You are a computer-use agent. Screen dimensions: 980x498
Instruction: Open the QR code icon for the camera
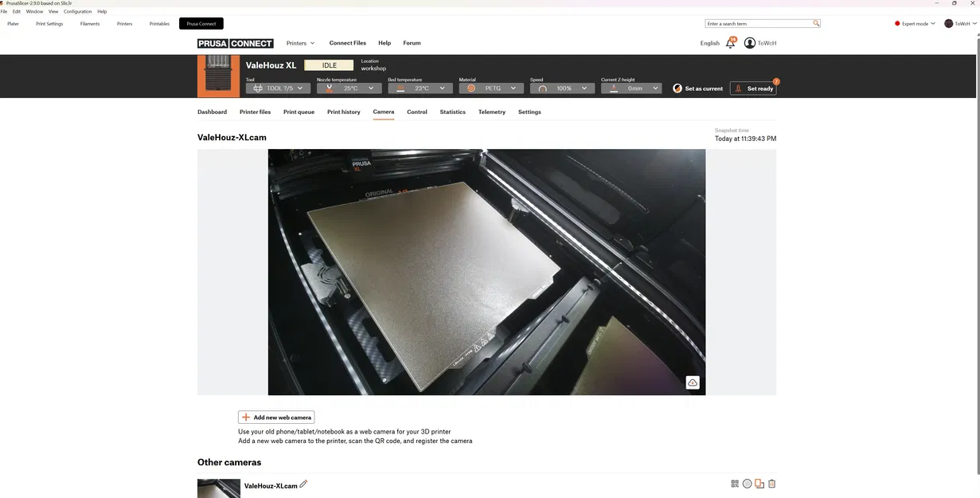[x=734, y=483]
